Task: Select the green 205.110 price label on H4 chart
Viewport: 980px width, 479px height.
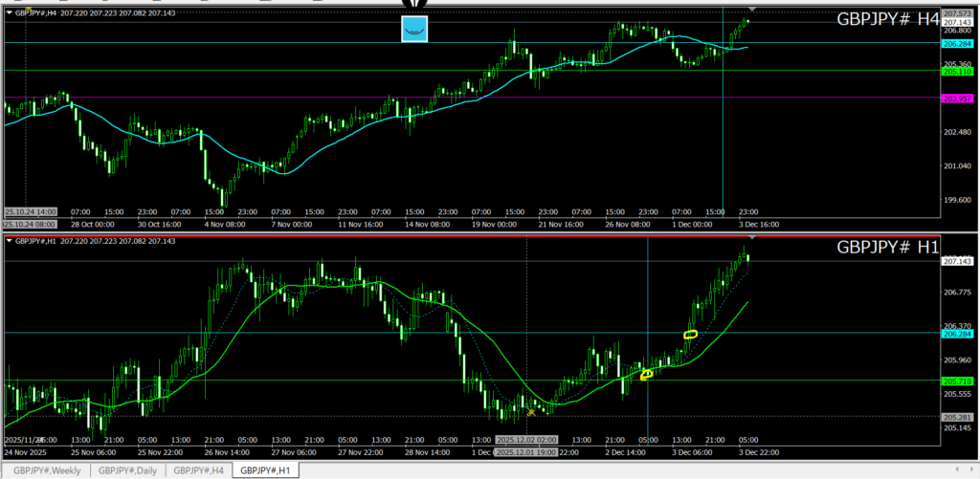Action: [x=957, y=71]
